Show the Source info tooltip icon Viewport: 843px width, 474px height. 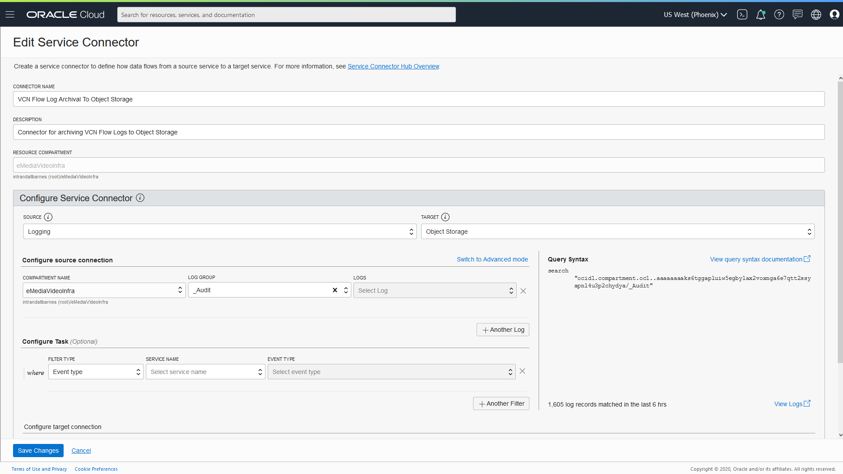coord(48,217)
